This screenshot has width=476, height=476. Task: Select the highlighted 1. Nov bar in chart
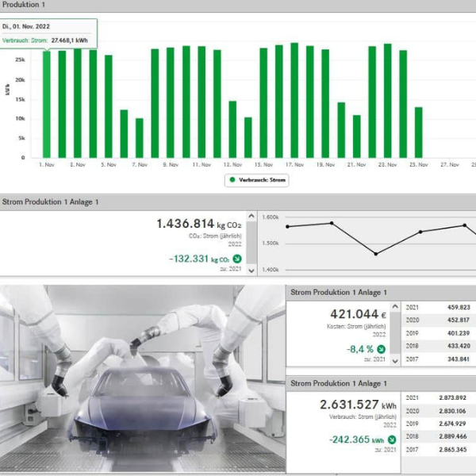click(x=47, y=104)
